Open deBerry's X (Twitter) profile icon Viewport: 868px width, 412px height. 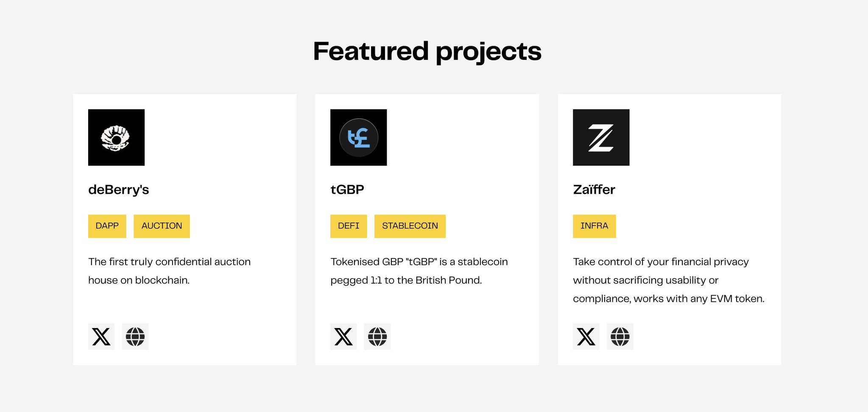[101, 337]
